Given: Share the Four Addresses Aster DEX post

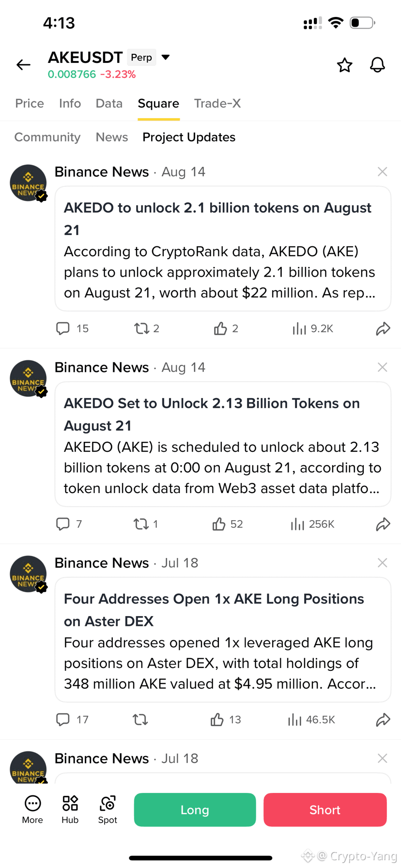Looking at the screenshot, I should coord(383,719).
